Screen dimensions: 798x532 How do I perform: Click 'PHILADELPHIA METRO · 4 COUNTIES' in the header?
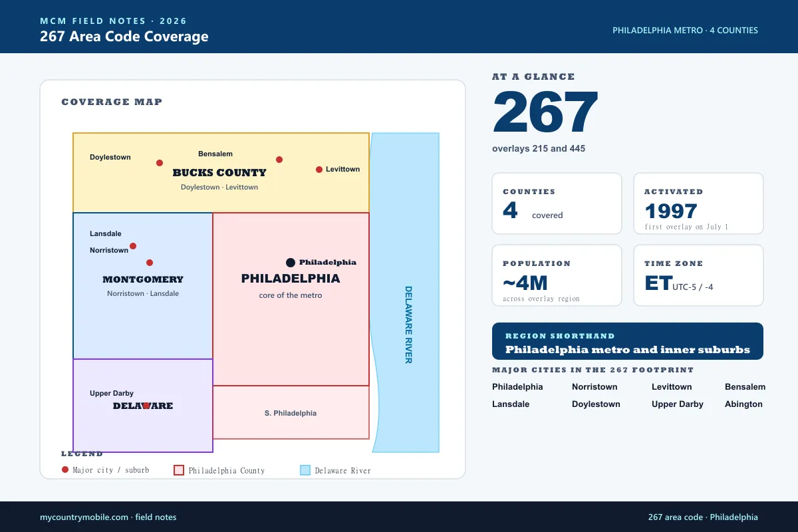pyautogui.click(x=685, y=30)
